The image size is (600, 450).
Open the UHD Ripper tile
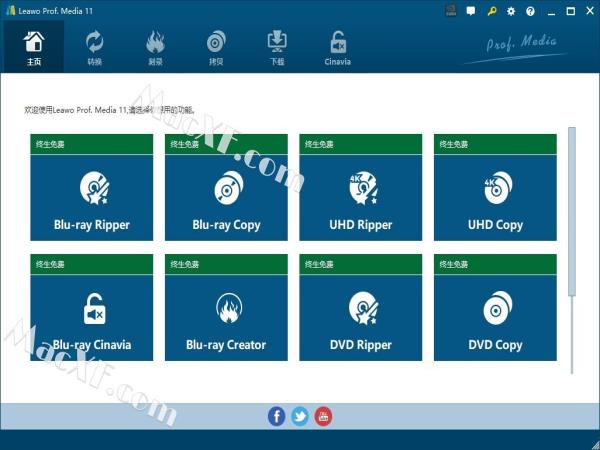click(x=361, y=197)
